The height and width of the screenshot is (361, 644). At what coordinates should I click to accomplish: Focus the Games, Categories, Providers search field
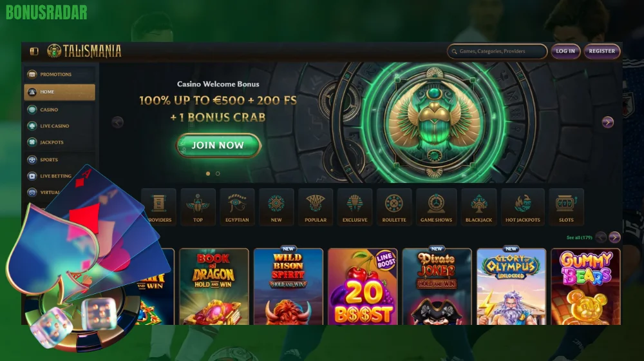pos(497,52)
